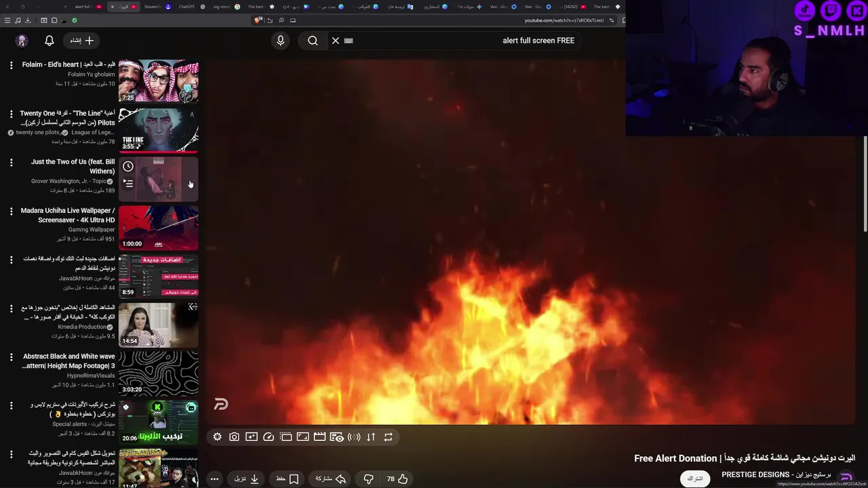Click the اشتراك subscribe button
This screenshot has width=868, height=488.
(x=695, y=479)
